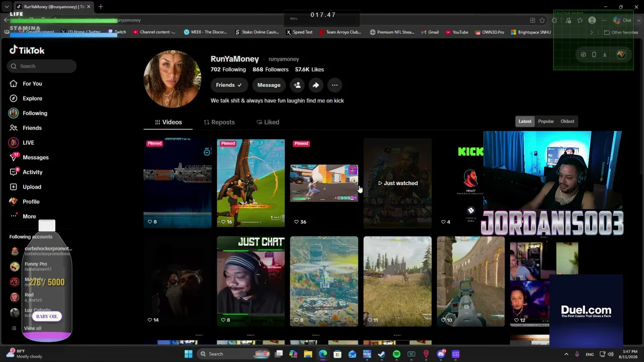Open the Friends relationship dropdown
This screenshot has height=362, width=644.
coord(229,85)
